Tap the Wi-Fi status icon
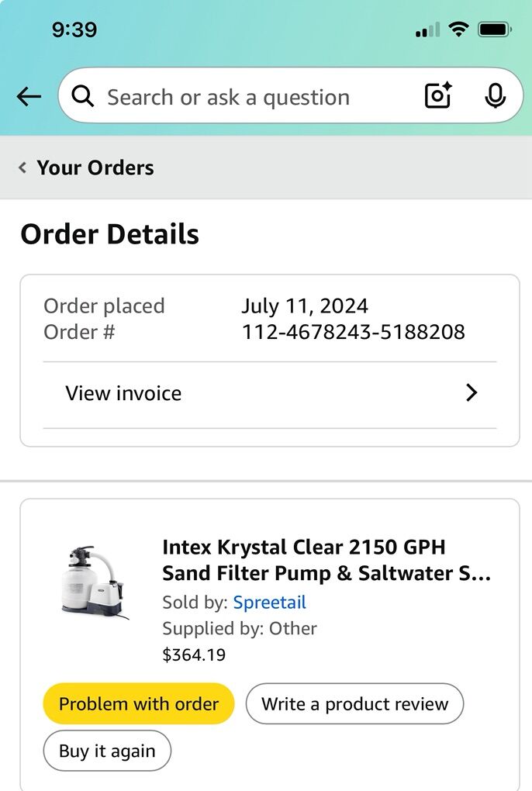 click(458, 30)
